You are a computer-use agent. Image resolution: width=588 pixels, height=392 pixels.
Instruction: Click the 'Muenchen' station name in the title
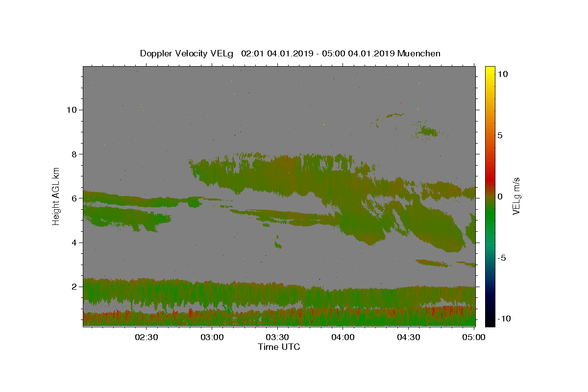pyautogui.click(x=419, y=53)
